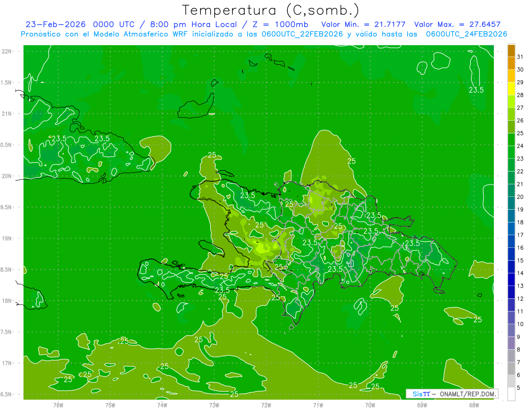
Task: Click 'Valor Min. = 21.7177' text
Action: (x=363, y=24)
